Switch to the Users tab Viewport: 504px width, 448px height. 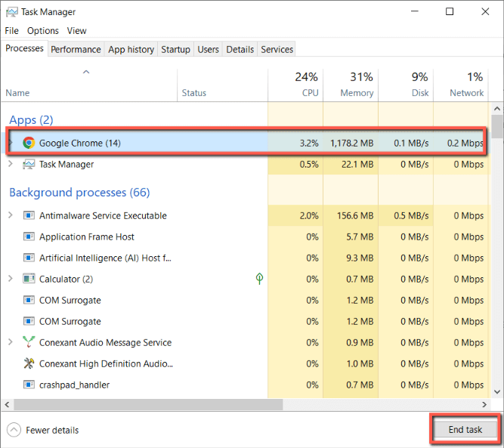coord(208,50)
